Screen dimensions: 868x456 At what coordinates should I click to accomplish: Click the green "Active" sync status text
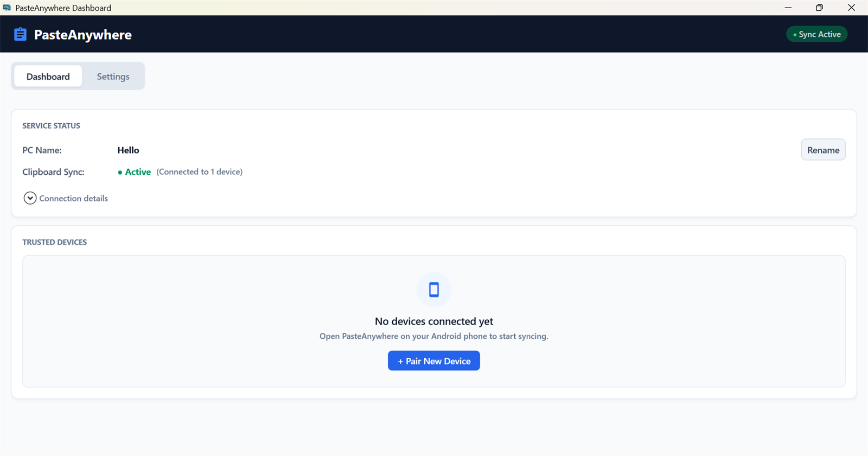coord(138,172)
